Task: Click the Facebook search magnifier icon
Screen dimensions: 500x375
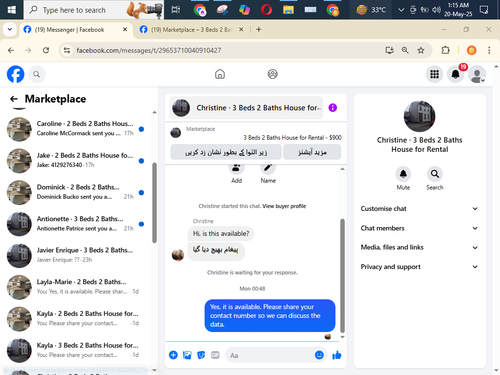Action: [37, 74]
